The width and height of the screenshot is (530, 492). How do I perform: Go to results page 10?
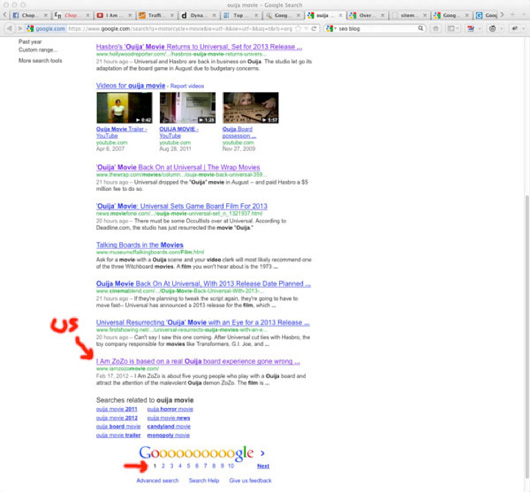[231, 466]
